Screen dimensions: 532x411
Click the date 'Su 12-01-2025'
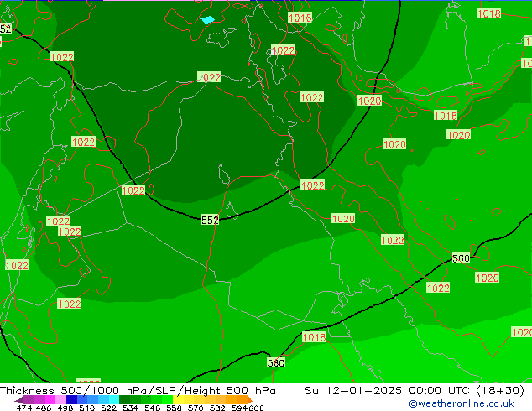coord(353,391)
